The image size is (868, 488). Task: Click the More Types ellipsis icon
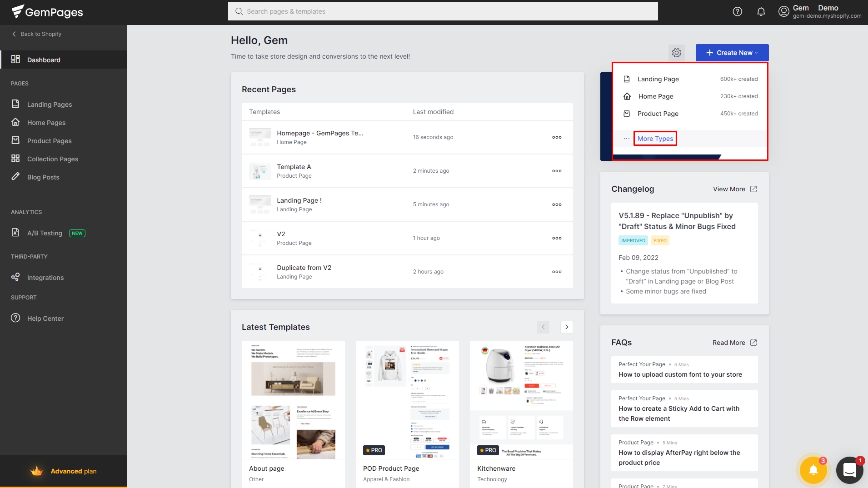click(627, 139)
